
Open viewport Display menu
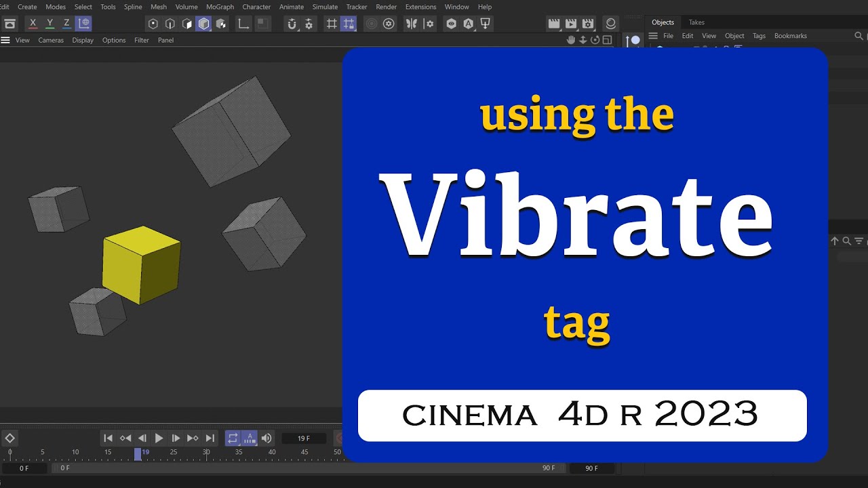(83, 40)
